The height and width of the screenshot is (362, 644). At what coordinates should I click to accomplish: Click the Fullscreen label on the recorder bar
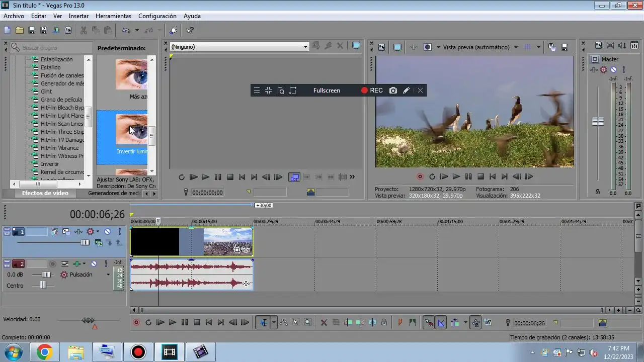point(327,90)
